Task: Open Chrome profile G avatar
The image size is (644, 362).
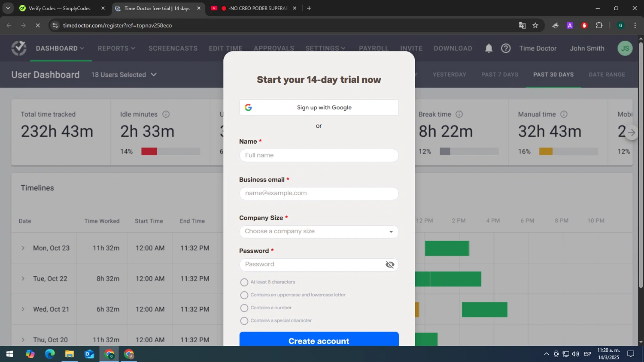Action: point(620,25)
